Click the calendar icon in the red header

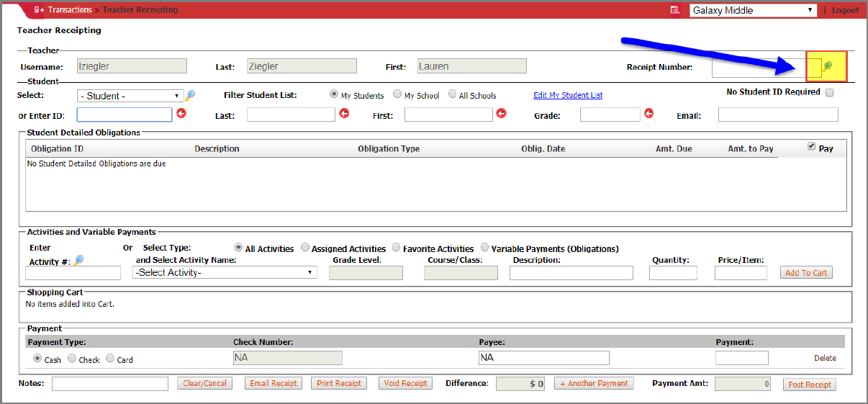tap(675, 10)
